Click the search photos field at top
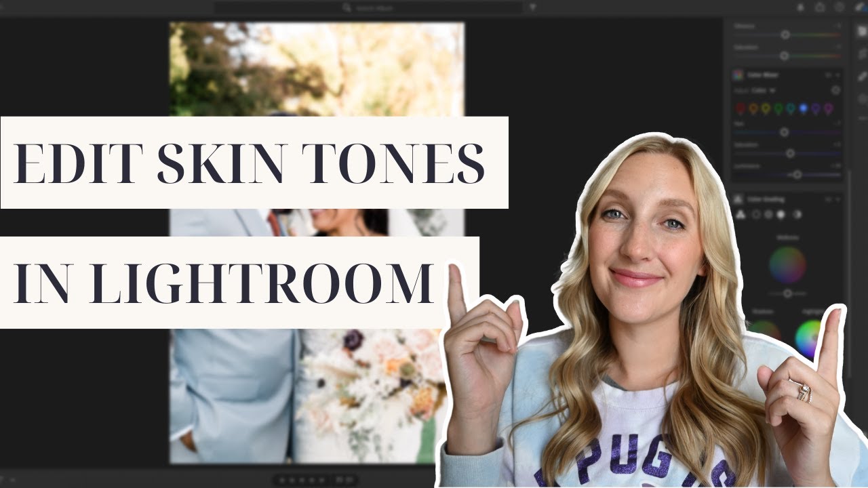 [368, 7]
